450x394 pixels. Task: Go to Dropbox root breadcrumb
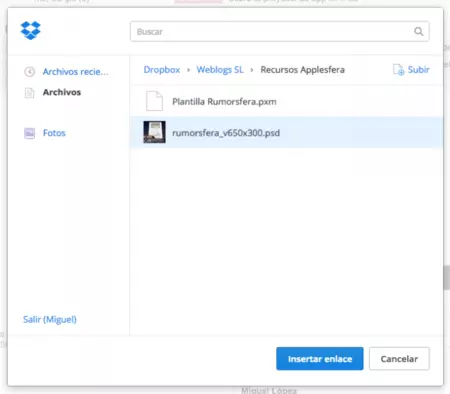pyautogui.click(x=162, y=70)
